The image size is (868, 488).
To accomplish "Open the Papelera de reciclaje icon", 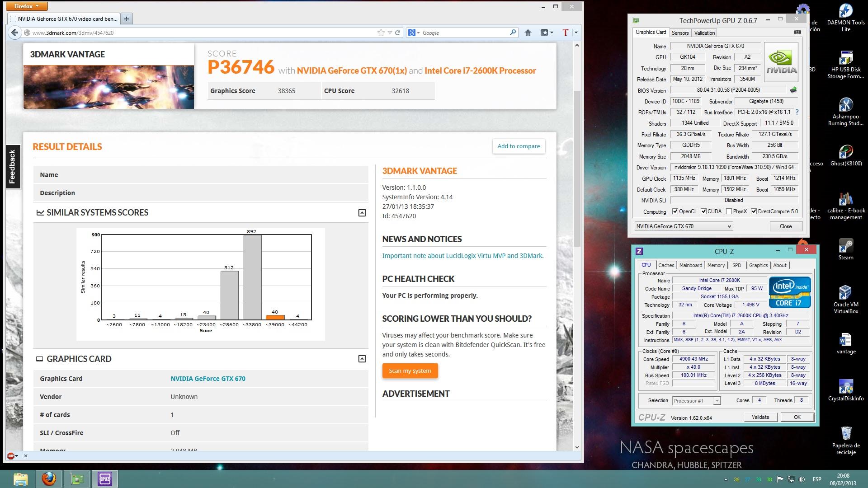I will (x=846, y=441).
